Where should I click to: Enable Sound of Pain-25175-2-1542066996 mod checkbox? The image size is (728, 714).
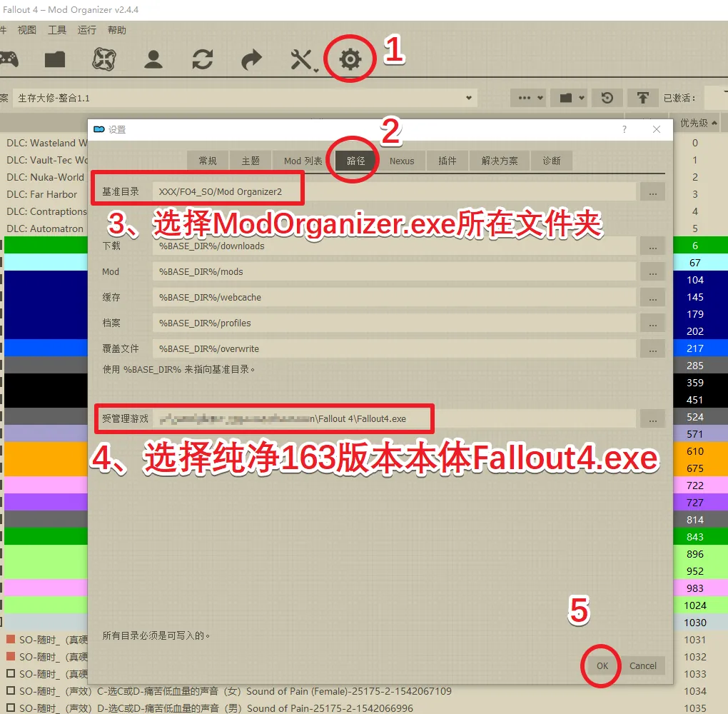(x=11, y=708)
